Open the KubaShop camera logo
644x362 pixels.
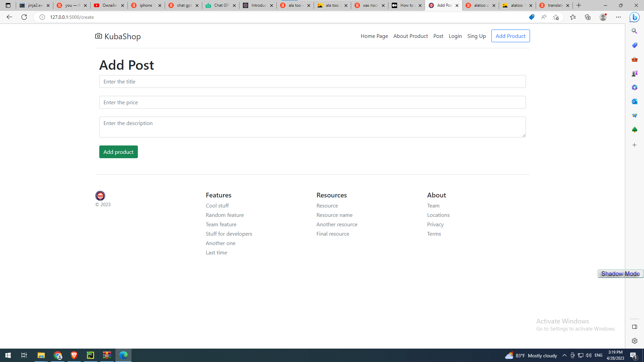[98, 36]
